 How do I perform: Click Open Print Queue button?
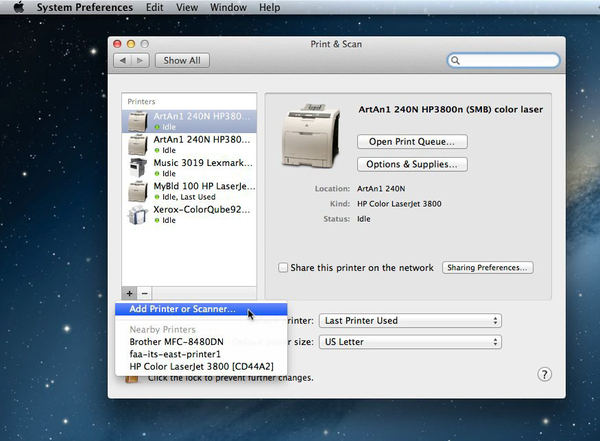(412, 142)
